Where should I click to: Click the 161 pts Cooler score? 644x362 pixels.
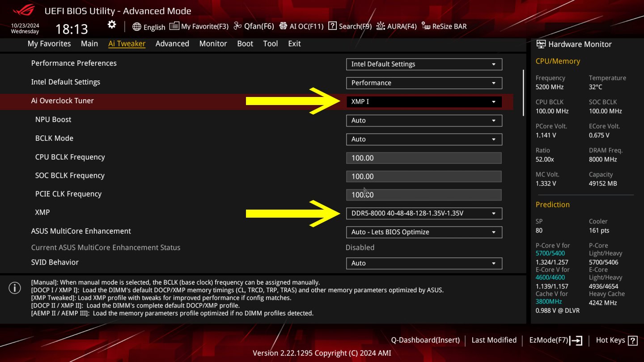pos(599,231)
